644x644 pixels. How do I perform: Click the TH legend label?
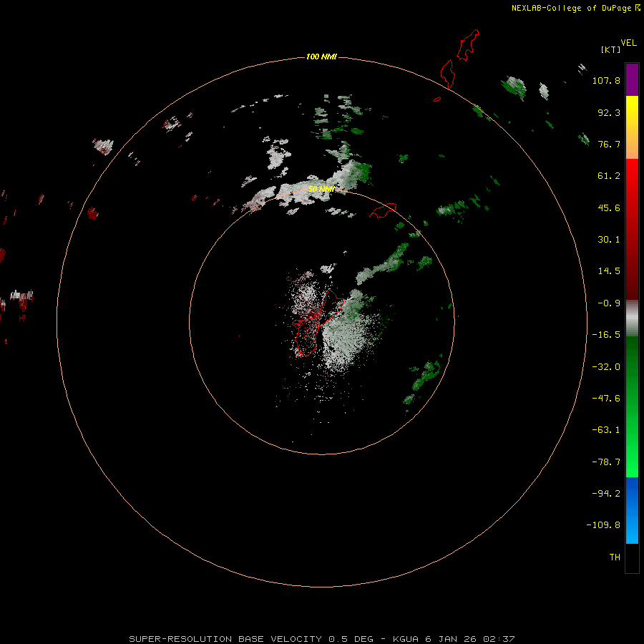615,557
